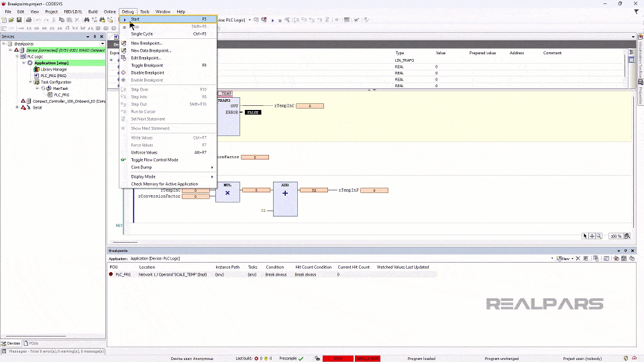Viewport: 644px width, 362px height.
Task: Collapse the Task Configuration tree node
Action: (30, 82)
